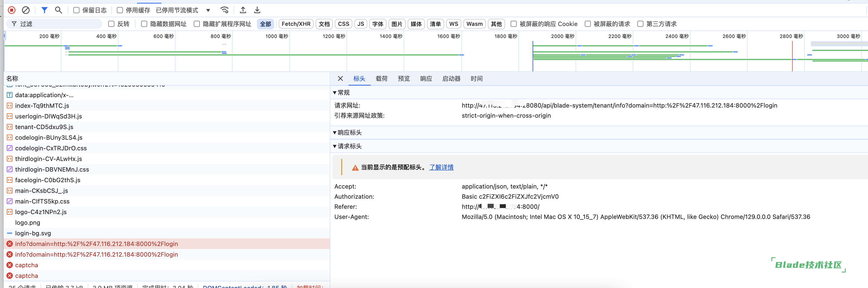Screen dimensions: 868x288
Task: Toggle 反转 filter checkbox
Action: point(111,24)
